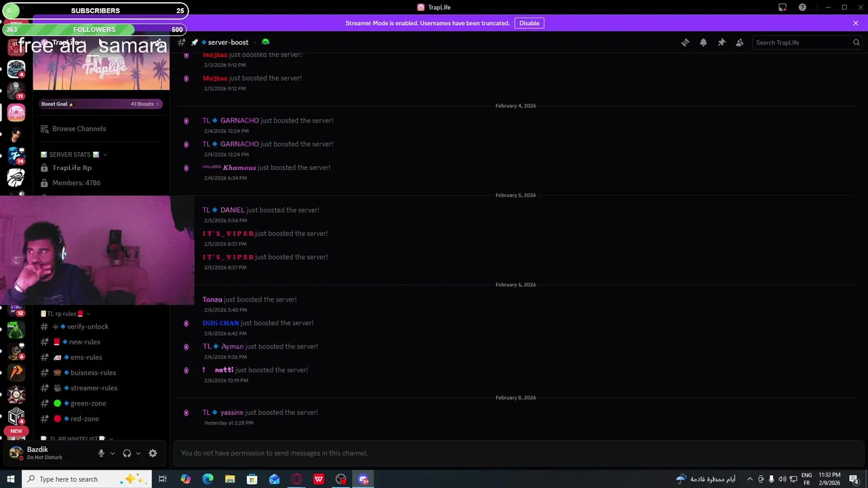868x488 pixels.
Task: Open Outlook mail from the taskbar
Action: point(274,479)
